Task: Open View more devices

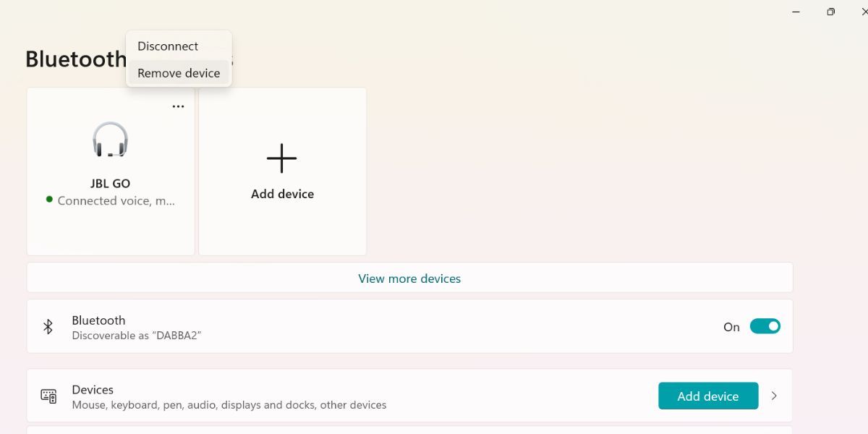Action: click(x=409, y=278)
